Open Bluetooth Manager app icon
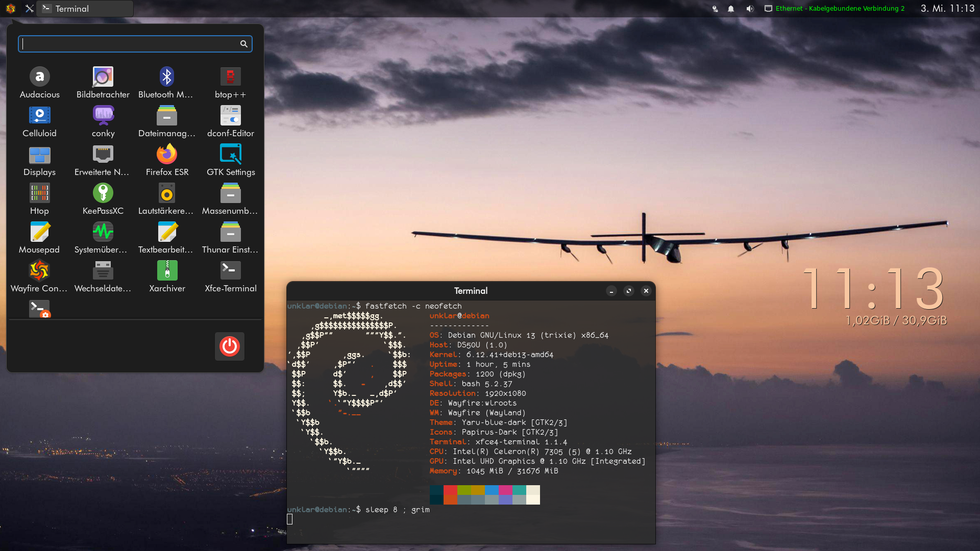980x551 pixels. (x=167, y=77)
